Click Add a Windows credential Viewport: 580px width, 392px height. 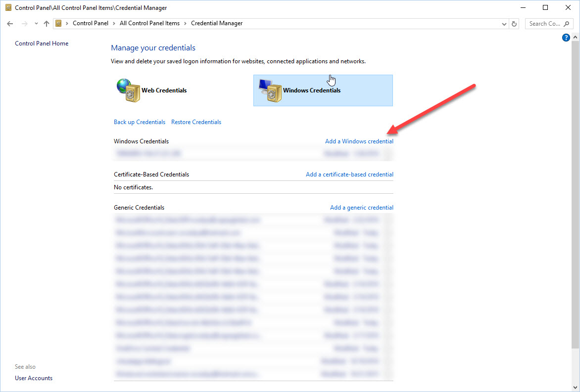[359, 141]
